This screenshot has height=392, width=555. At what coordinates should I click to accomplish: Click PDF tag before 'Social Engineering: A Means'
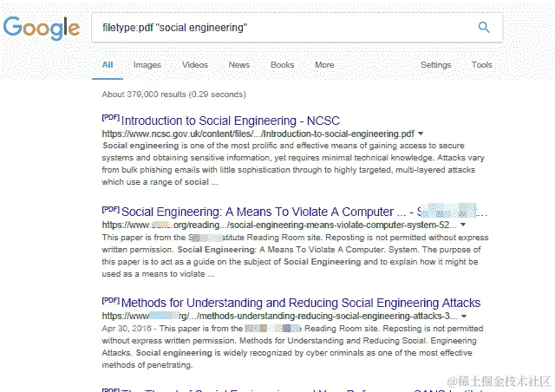(111, 209)
